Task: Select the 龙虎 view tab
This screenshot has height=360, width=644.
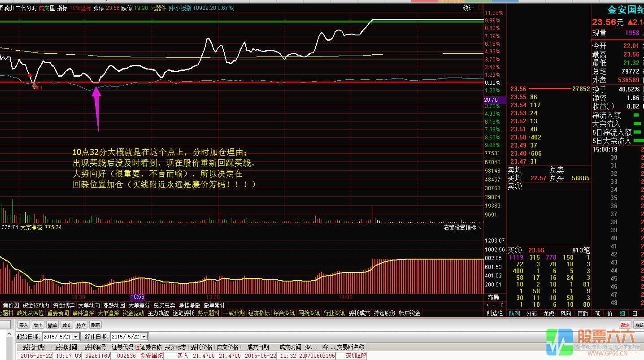Action: point(549,313)
